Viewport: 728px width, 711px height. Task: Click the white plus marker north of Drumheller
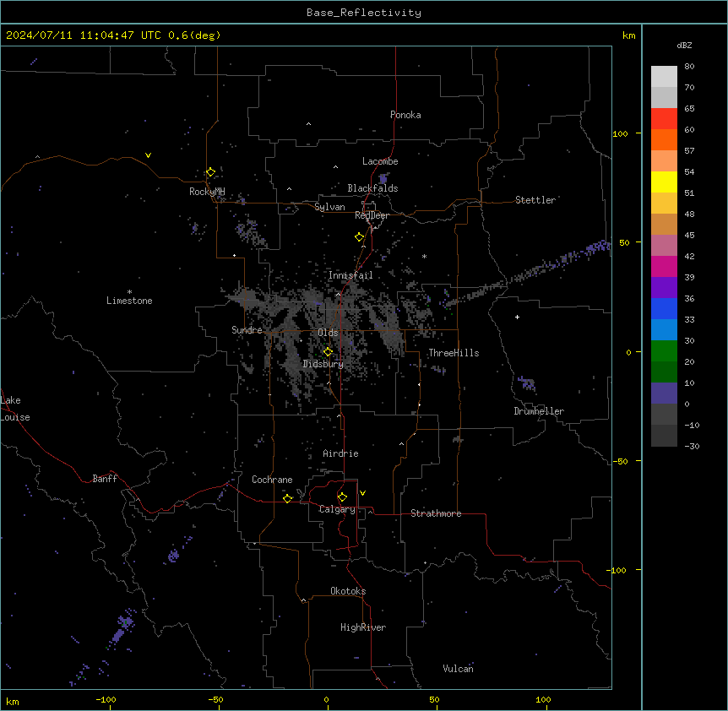coord(517,317)
